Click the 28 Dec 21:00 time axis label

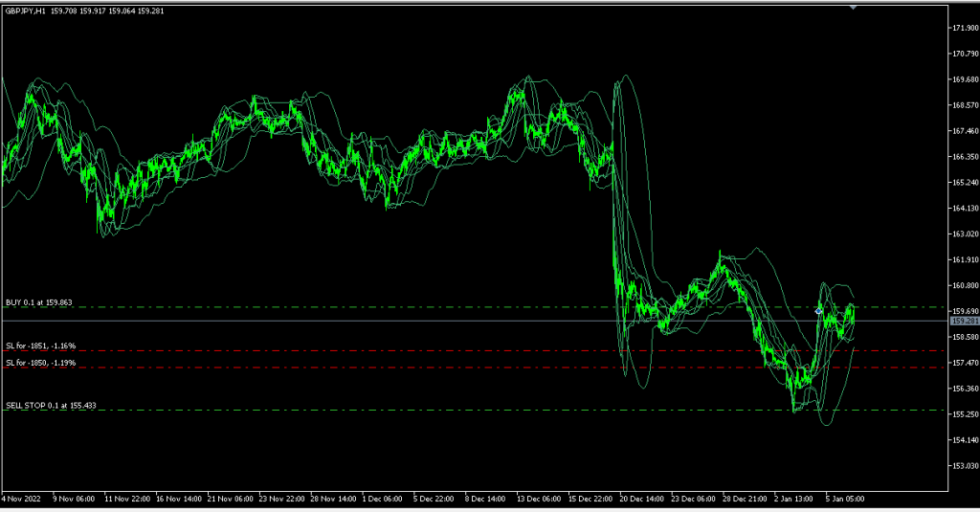pyautogui.click(x=743, y=499)
